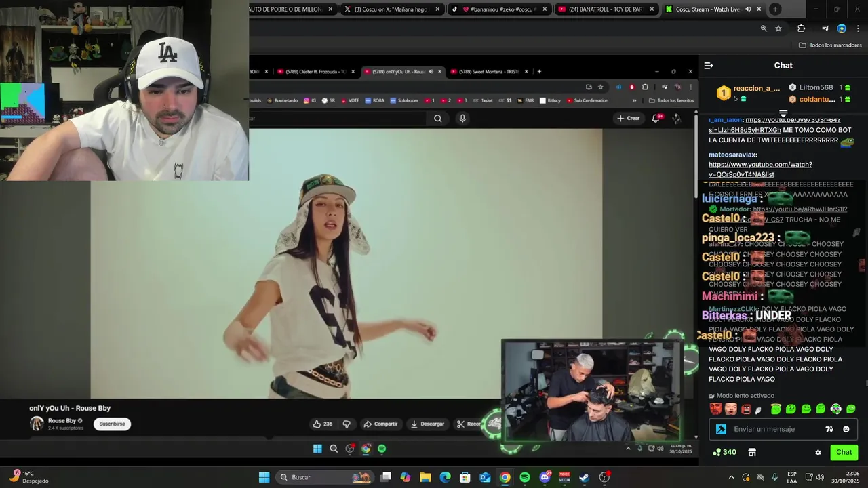Screen dimensions: 868x488
Task: Click YouTube 'Crear' button
Action: pos(628,118)
